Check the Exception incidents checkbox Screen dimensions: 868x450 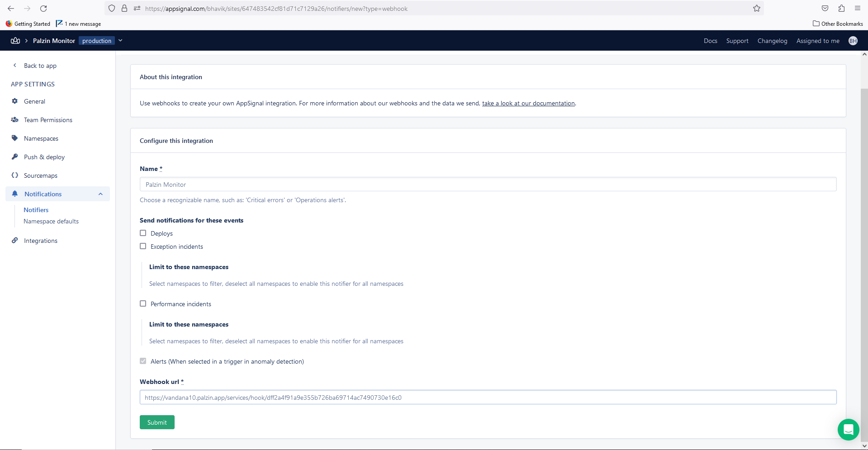click(143, 246)
